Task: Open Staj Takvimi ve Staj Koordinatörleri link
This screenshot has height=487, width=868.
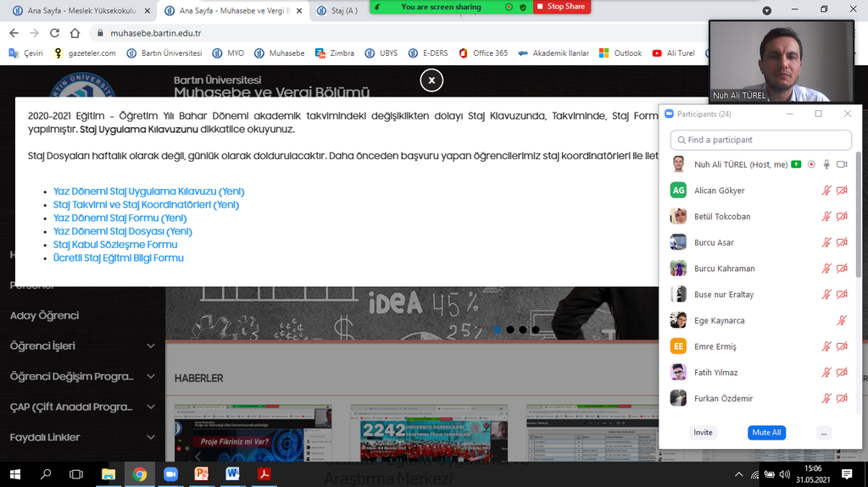Action: coord(146,205)
